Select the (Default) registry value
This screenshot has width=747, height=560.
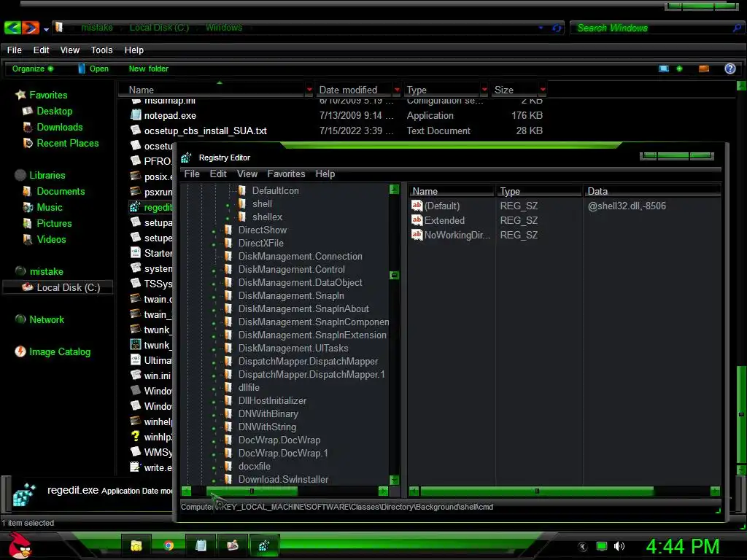(441, 206)
